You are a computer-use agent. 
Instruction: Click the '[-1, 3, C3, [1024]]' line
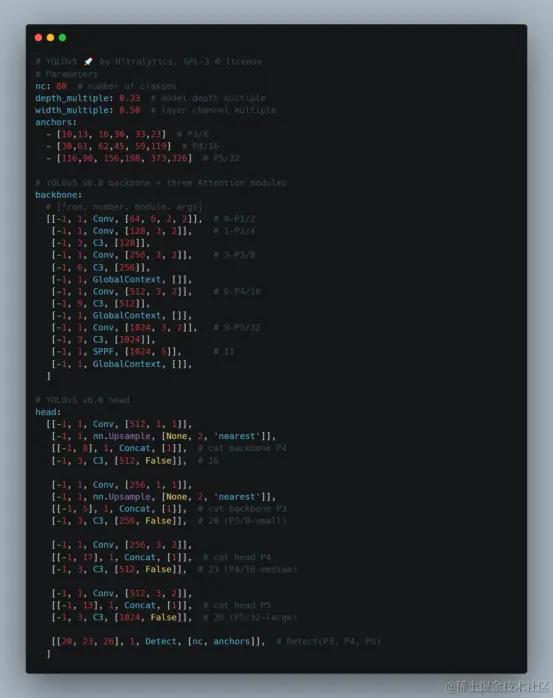103,340
